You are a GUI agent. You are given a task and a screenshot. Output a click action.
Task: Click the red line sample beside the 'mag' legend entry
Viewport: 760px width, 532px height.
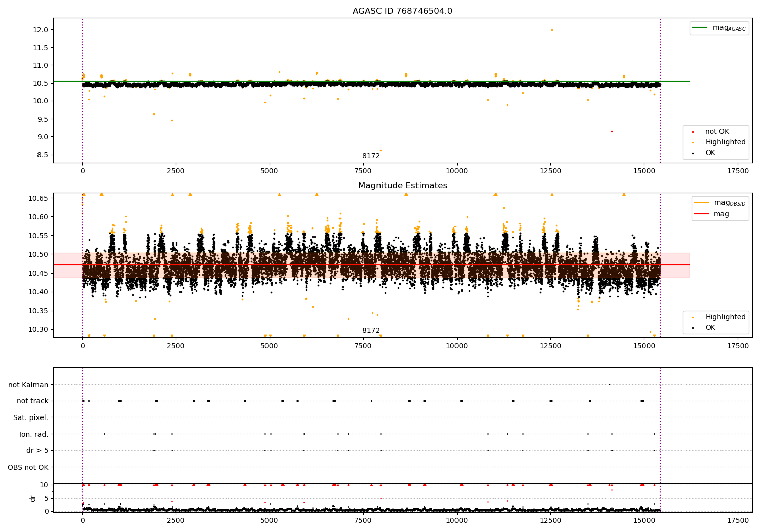click(x=702, y=214)
